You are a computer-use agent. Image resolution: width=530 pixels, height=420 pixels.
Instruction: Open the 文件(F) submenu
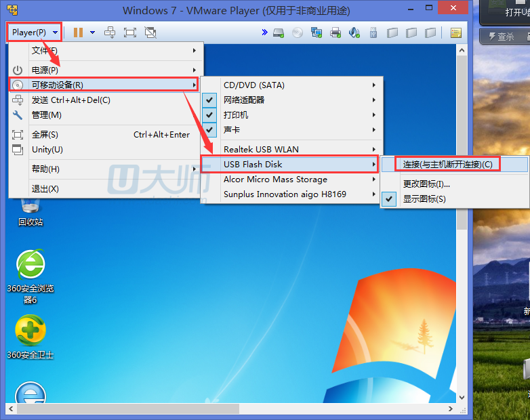pyautogui.click(x=106, y=51)
